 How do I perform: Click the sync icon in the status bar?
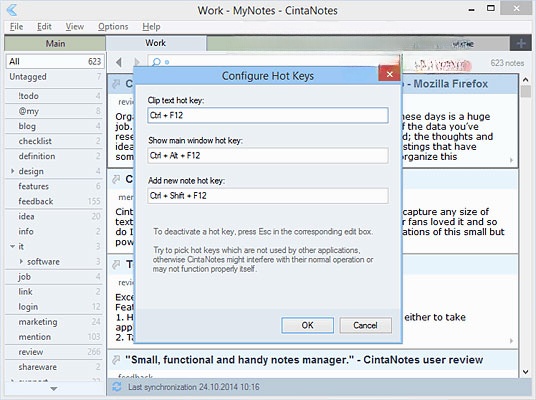(117, 387)
